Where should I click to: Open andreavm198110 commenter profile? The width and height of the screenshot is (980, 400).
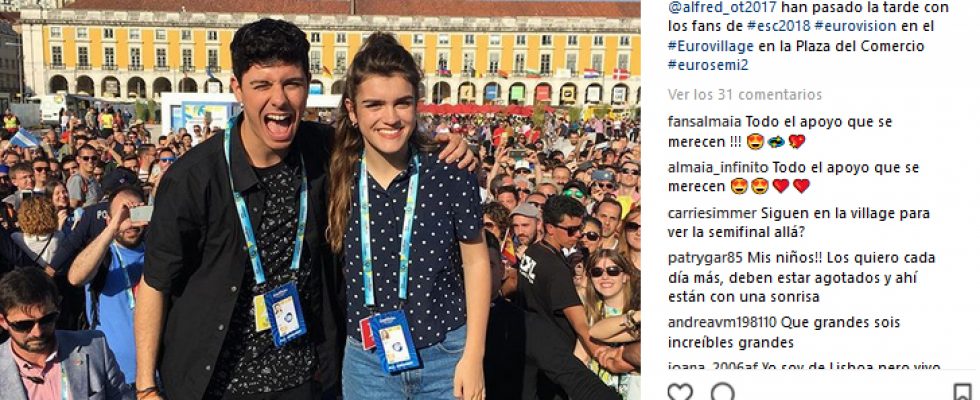pos(722,322)
